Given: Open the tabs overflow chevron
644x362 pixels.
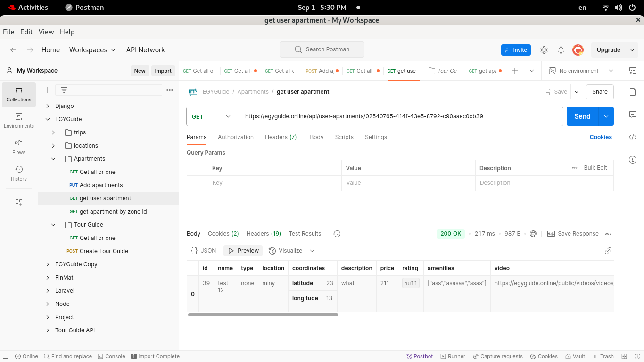Looking at the screenshot, I should (532, 71).
